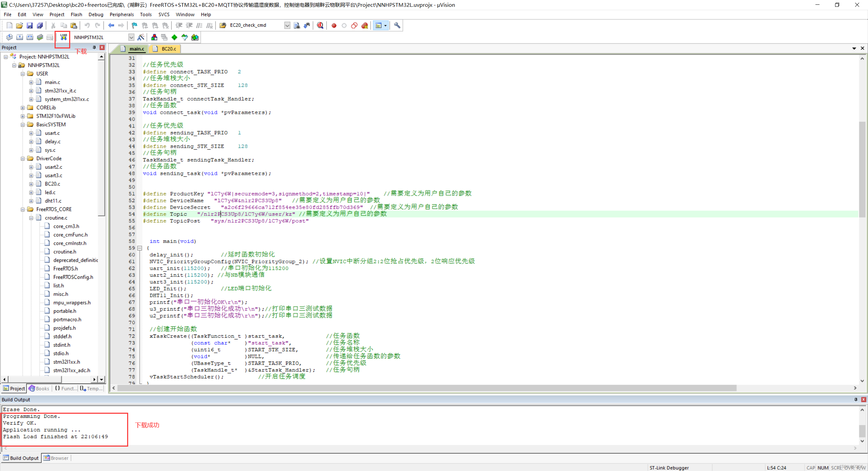Switch to the Books panel tab

(x=39, y=389)
